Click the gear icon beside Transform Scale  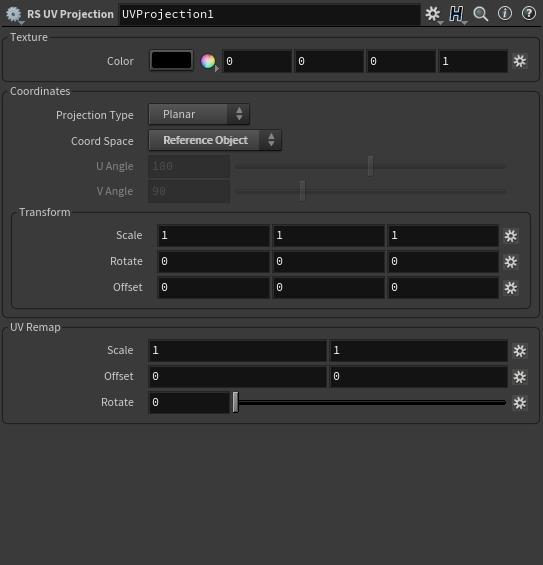point(511,236)
